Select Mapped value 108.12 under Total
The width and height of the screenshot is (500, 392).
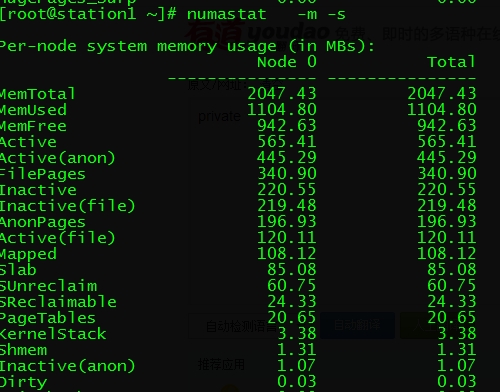[447, 254]
